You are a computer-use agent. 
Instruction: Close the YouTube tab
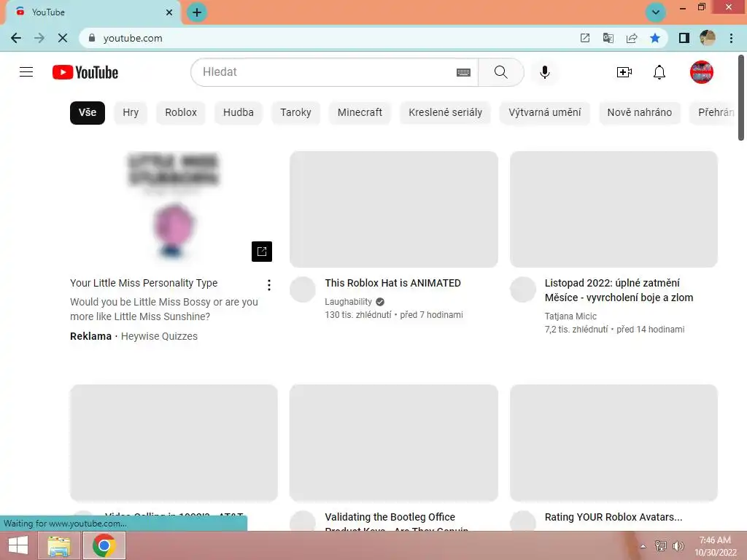(169, 12)
